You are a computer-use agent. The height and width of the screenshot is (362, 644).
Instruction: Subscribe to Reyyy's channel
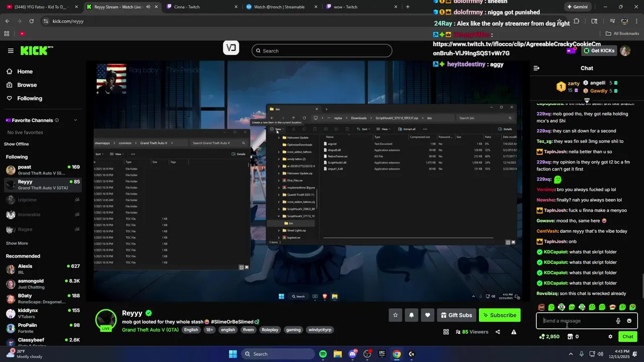(x=500, y=315)
